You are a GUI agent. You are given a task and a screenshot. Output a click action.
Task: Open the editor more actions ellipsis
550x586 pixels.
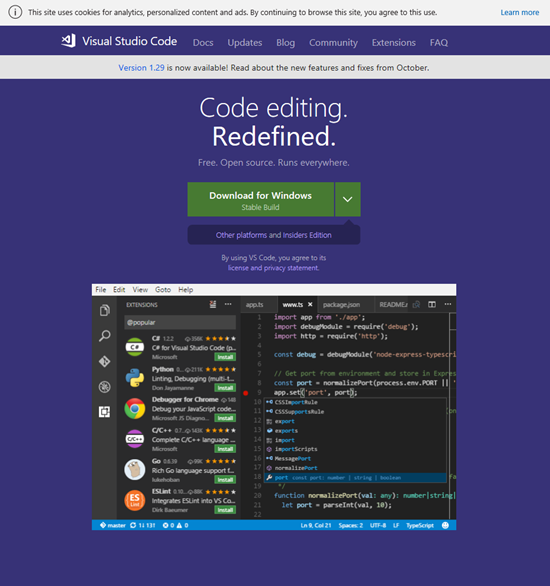(x=448, y=304)
